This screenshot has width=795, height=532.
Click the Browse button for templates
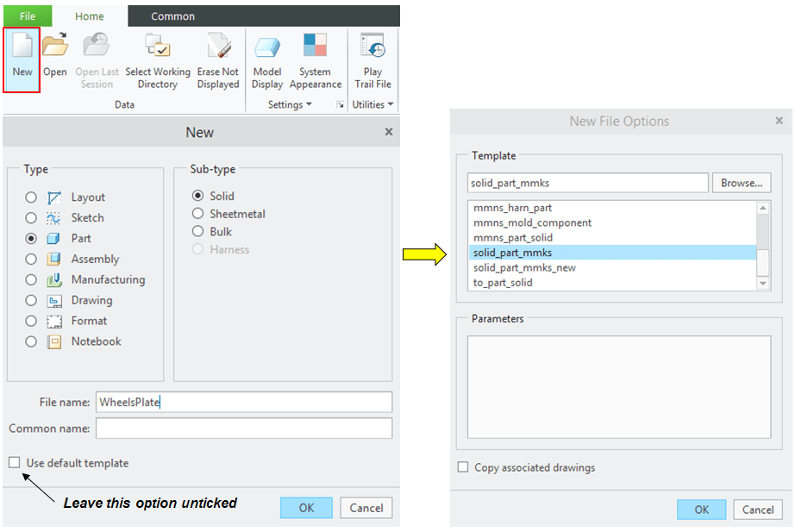(x=741, y=183)
